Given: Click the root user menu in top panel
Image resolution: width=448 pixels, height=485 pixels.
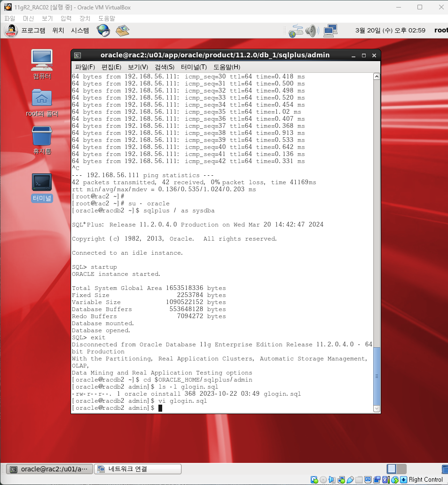Looking at the screenshot, I should (441, 30).
